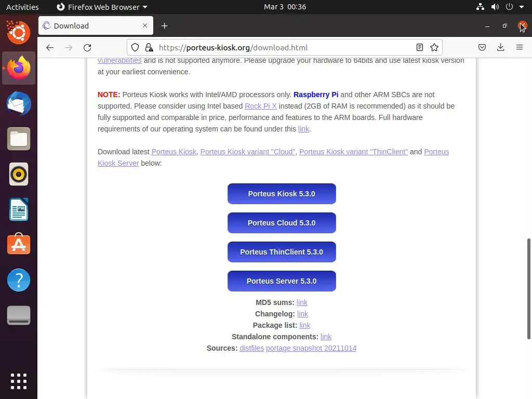Launch Thunderbird Mail from dock
This screenshot has height=399, width=532.
19,103
